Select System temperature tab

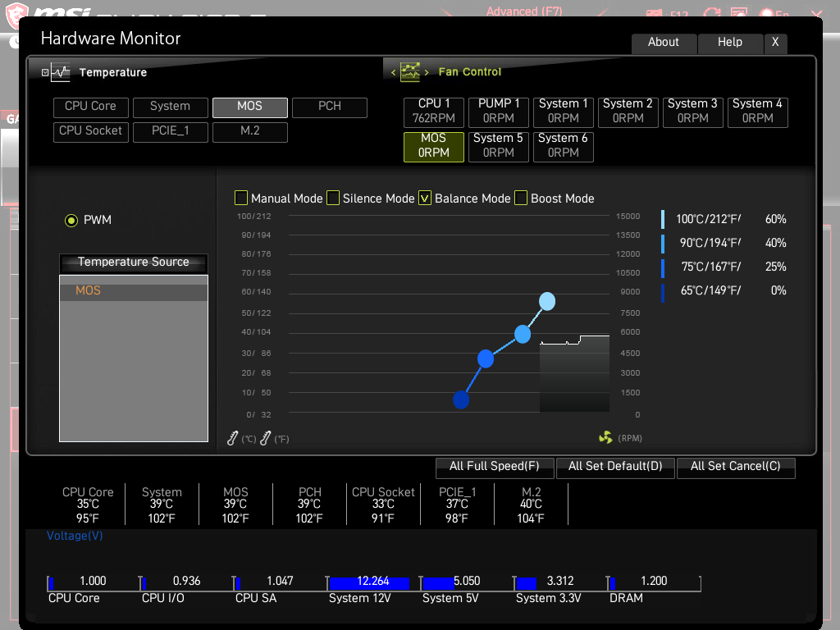coord(171,107)
